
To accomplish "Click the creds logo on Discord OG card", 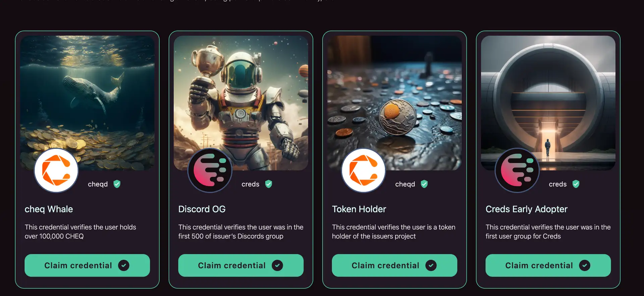I will tap(210, 170).
